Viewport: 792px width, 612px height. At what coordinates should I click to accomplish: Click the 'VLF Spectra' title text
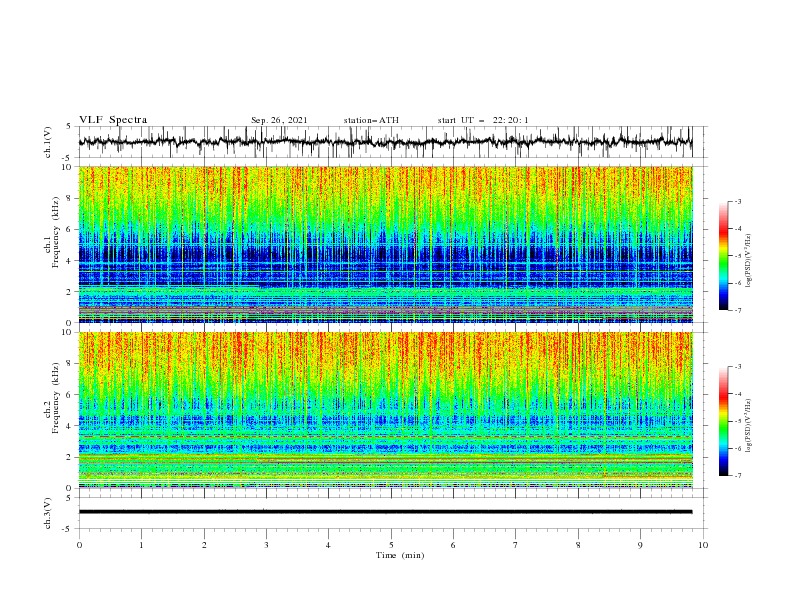point(113,120)
